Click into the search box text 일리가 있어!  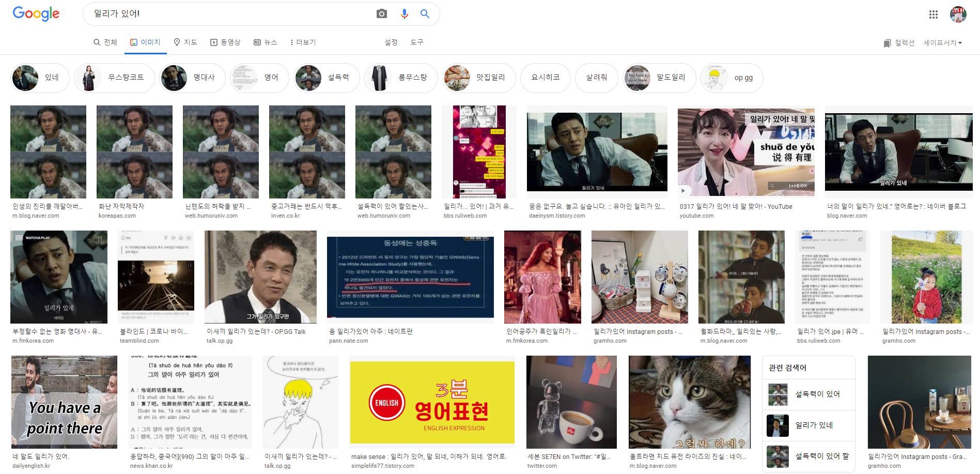click(x=117, y=14)
